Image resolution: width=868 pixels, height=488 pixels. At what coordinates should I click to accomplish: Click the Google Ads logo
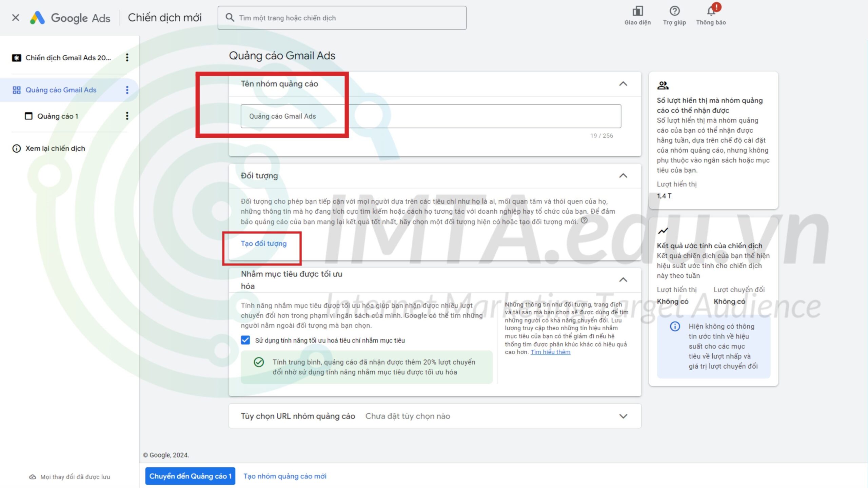[70, 18]
